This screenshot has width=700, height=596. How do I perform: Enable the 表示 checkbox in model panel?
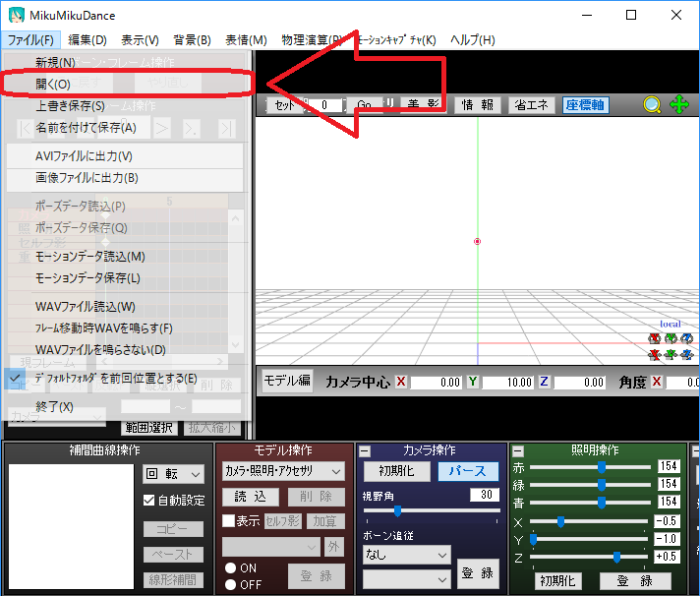228,521
